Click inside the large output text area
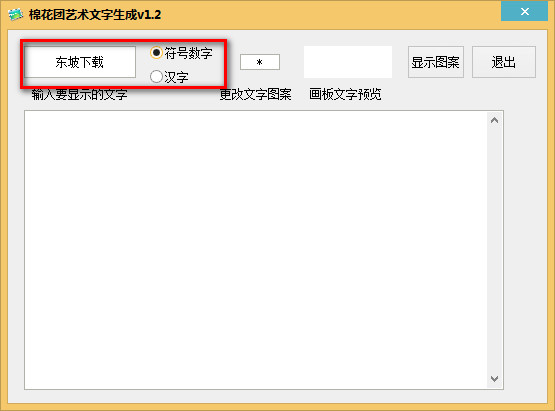This screenshot has height=411, width=555. (x=256, y=250)
